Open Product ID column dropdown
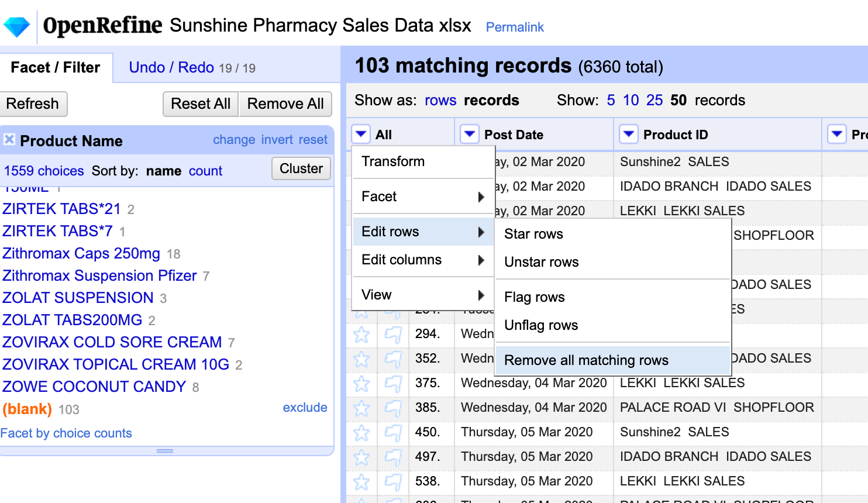This screenshot has height=503, width=868. [628, 135]
